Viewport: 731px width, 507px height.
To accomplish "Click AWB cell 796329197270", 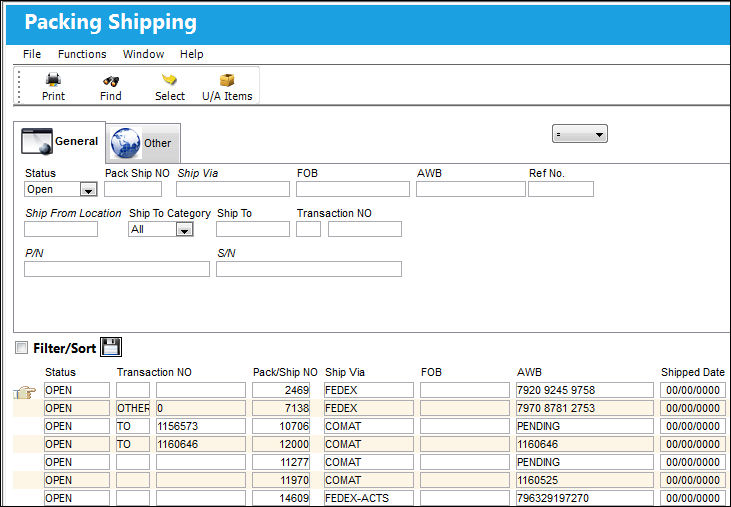I will coord(585,498).
